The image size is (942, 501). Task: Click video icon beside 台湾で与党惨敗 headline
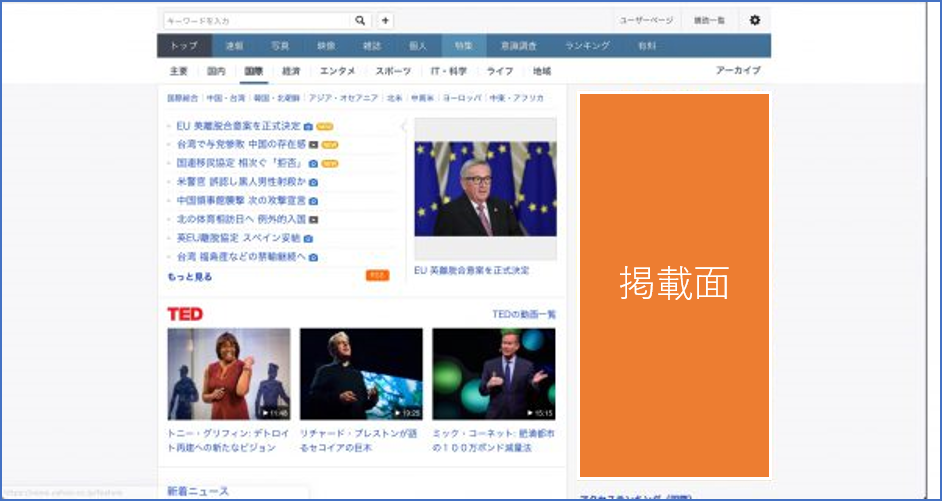[313, 145]
